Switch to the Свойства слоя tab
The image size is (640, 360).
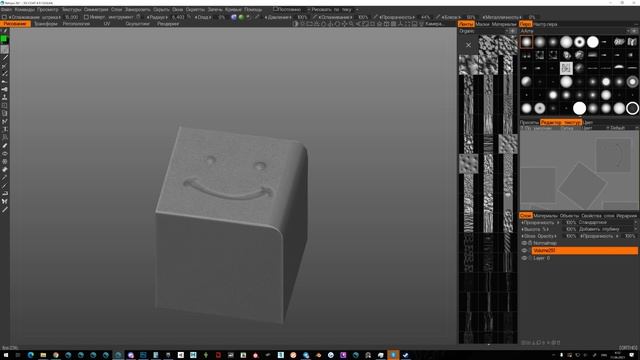598,216
